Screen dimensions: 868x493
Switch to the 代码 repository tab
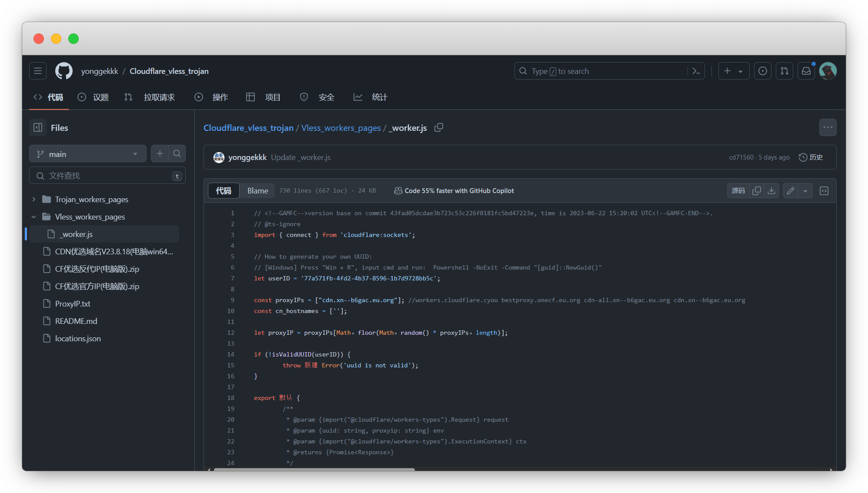click(x=48, y=97)
